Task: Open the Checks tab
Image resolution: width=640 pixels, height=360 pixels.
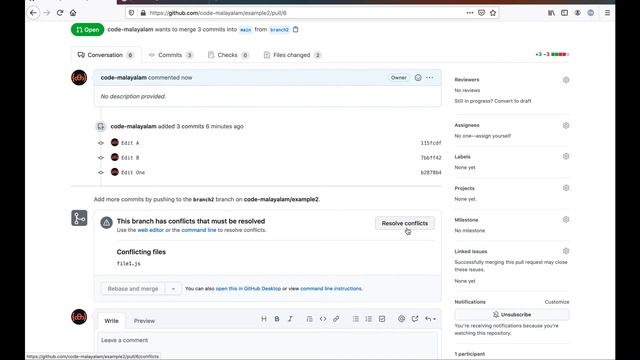Action: (228, 55)
